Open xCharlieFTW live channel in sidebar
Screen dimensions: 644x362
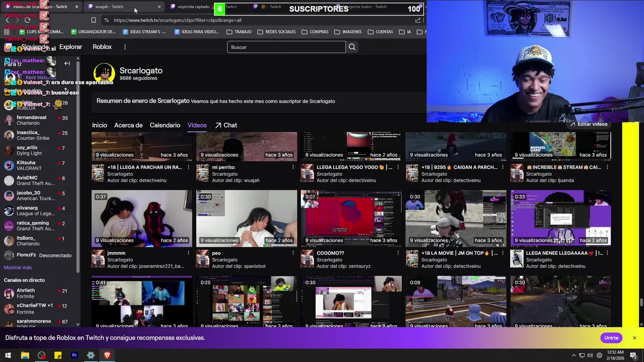tap(36, 308)
